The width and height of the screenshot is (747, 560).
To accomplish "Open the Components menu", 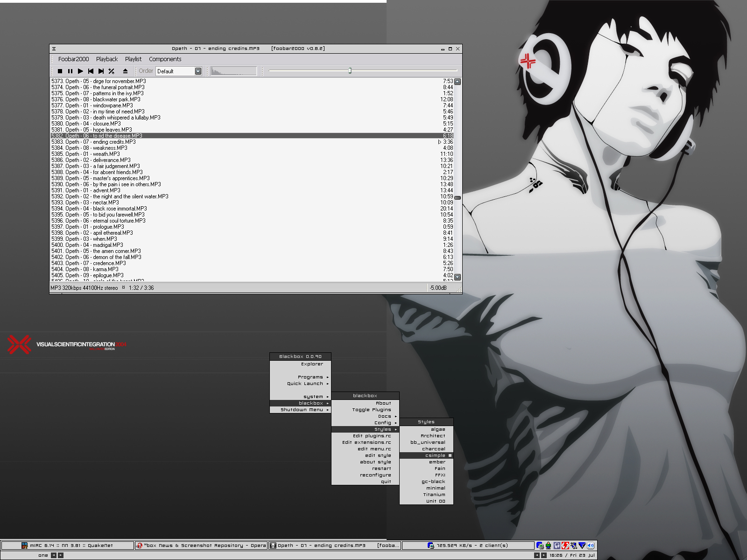I will tap(165, 59).
